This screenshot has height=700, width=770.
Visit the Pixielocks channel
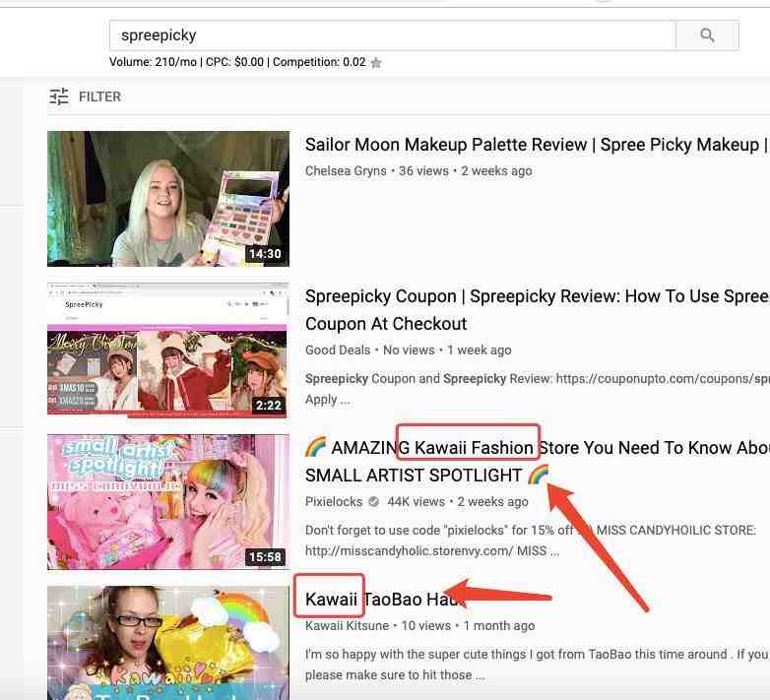coord(334,502)
